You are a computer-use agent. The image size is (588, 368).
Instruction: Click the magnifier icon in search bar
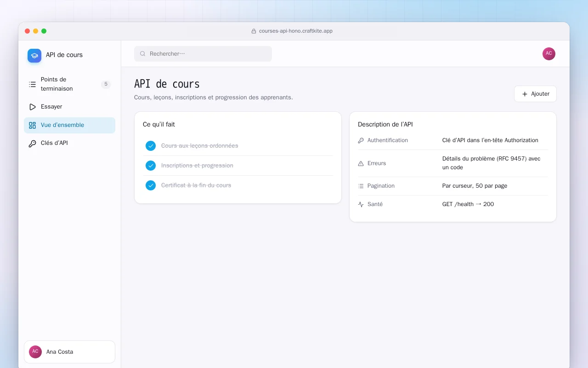pyautogui.click(x=142, y=54)
